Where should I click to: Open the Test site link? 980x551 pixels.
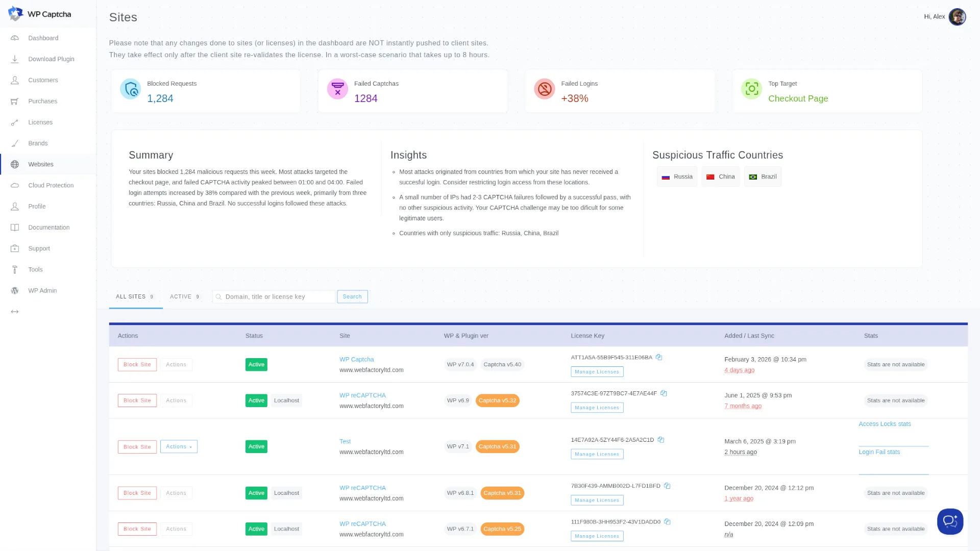click(345, 441)
